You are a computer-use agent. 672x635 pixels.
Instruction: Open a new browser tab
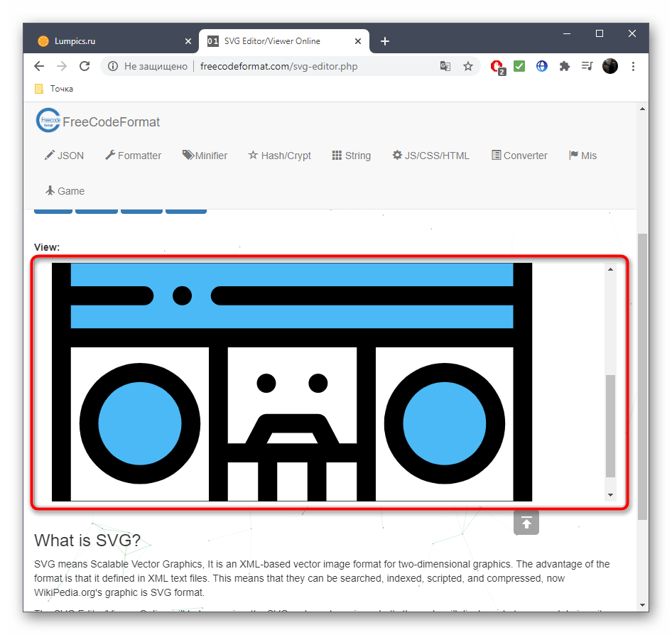click(x=385, y=41)
